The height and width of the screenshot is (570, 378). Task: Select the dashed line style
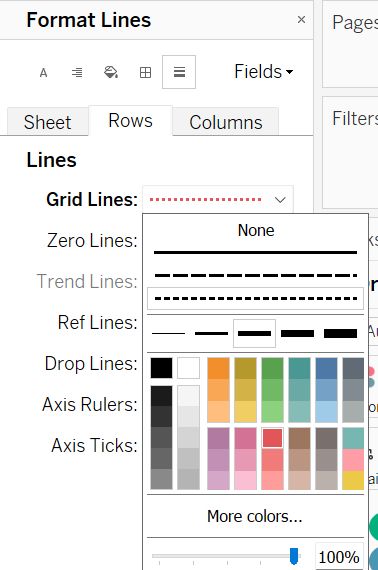[255, 275]
